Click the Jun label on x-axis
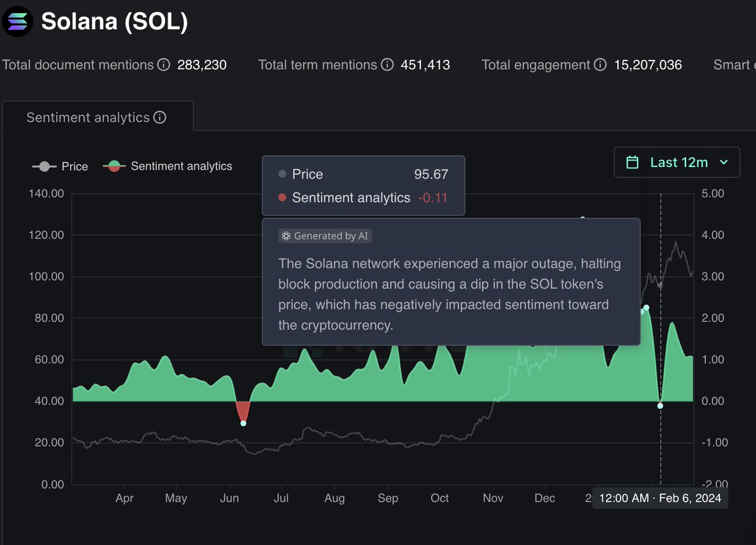This screenshot has width=756, height=545. pyautogui.click(x=229, y=498)
